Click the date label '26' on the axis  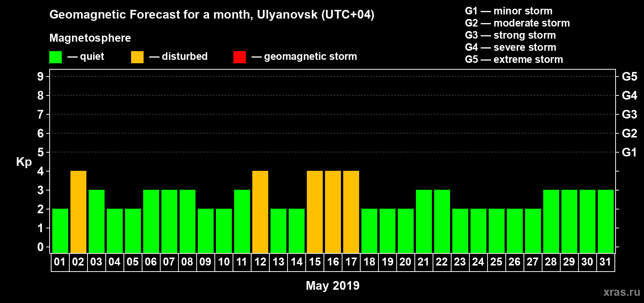point(514,262)
